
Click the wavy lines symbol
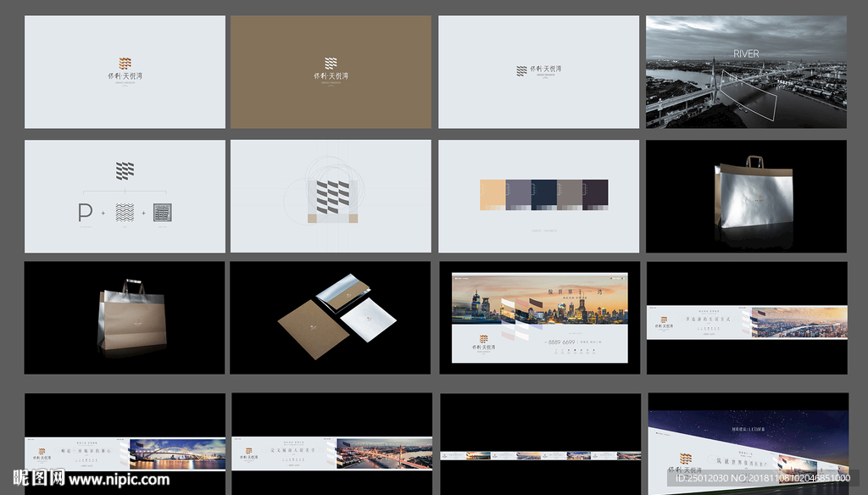coord(125,212)
